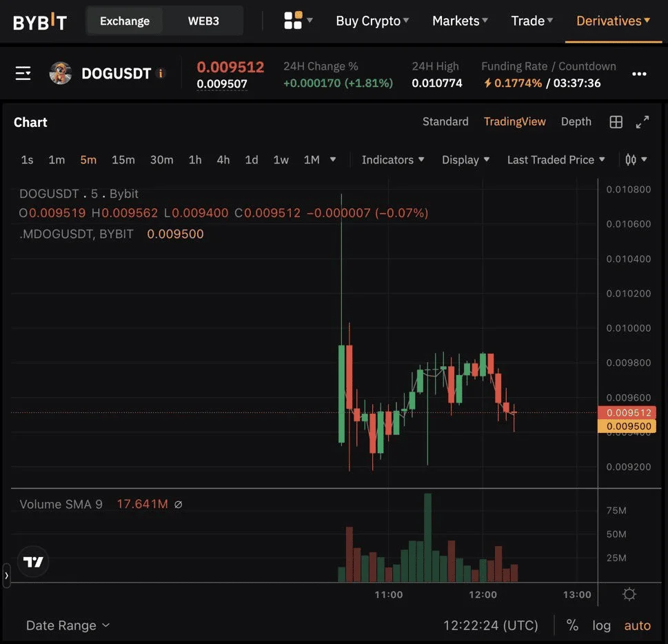
Task: Expand the left side panel arrow
Action: 6,576
